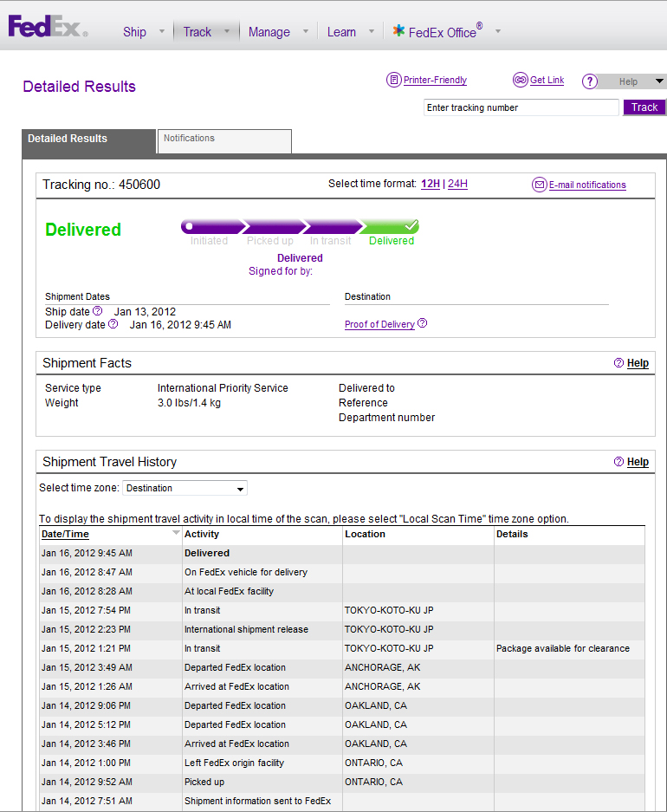Click the Get Link chain icon
Screen dimensions: 667x812
(x=520, y=80)
